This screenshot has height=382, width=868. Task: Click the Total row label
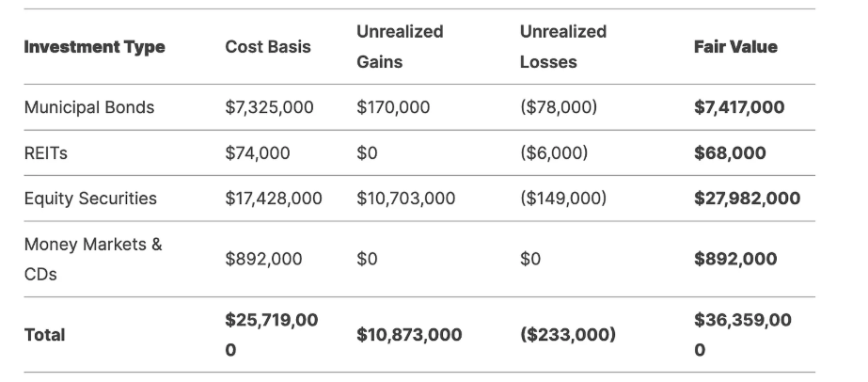[44, 334]
